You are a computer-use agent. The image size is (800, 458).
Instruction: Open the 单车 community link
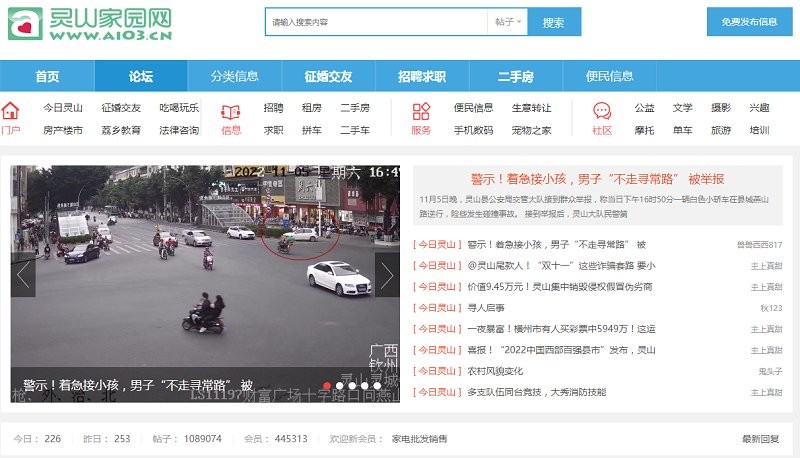(x=683, y=130)
